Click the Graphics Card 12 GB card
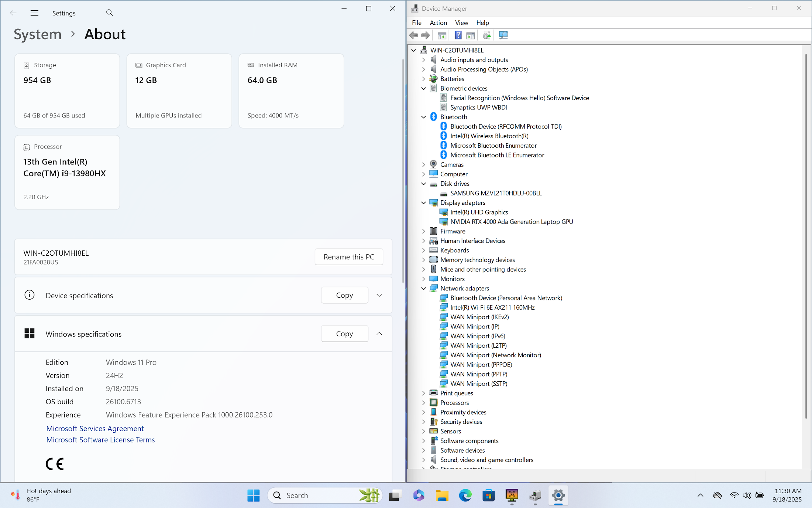Viewport: 812px width, 508px height. [x=179, y=91]
